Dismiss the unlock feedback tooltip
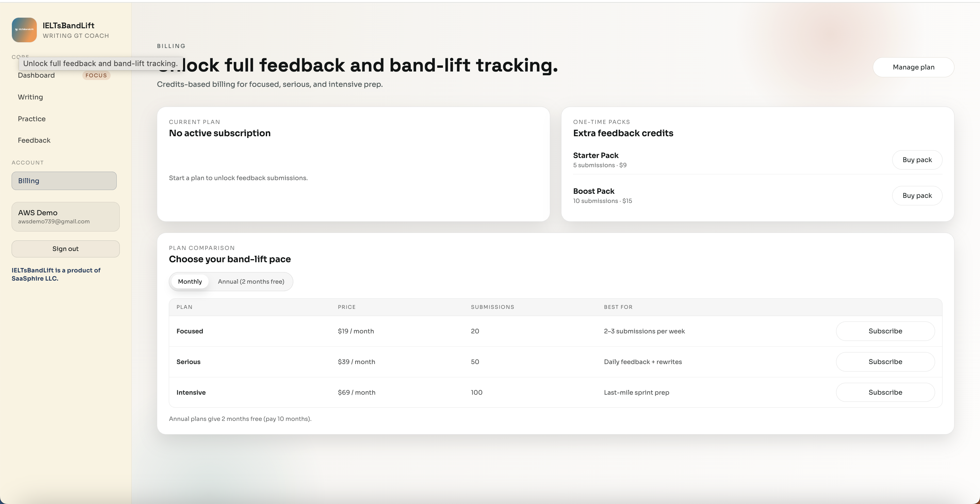Image resolution: width=980 pixels, height=504 pixels. click(100, 63)
